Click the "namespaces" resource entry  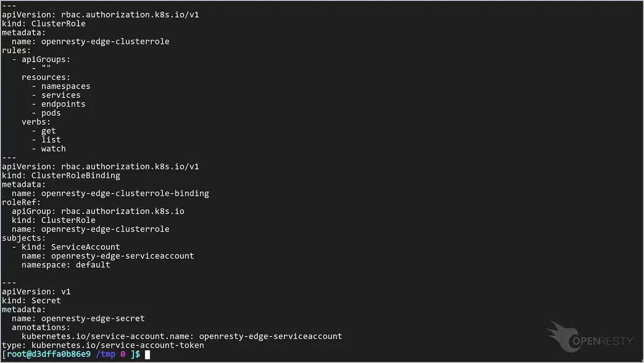pyautogui.click(x=66, y=86)
